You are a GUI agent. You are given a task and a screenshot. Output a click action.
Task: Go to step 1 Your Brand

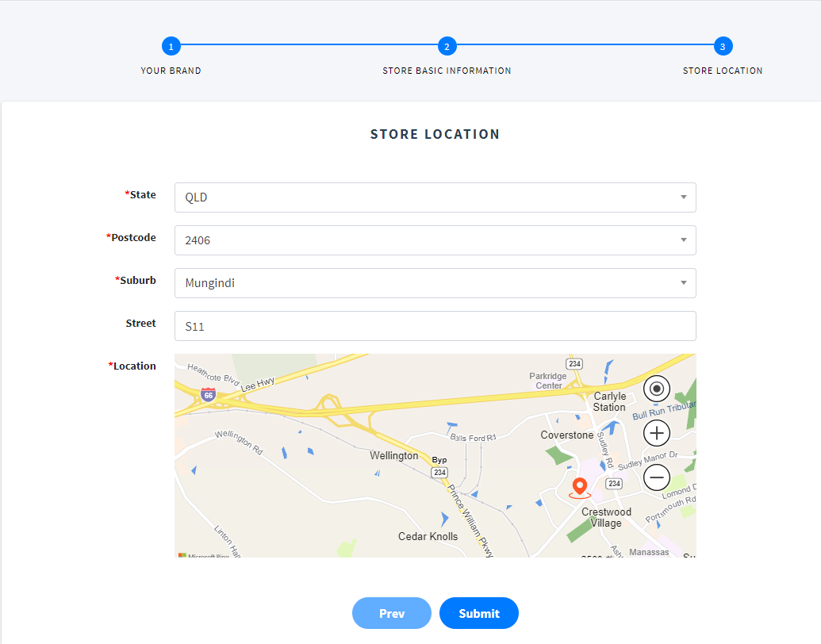pyautogui.click(x=171, y=47)
